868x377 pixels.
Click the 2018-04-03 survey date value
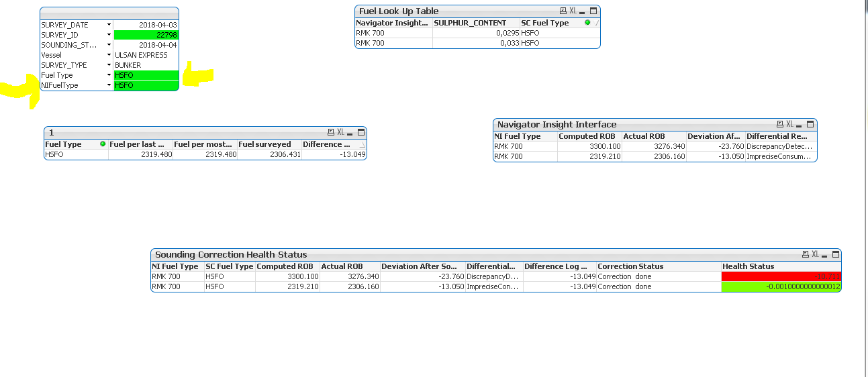146,25
